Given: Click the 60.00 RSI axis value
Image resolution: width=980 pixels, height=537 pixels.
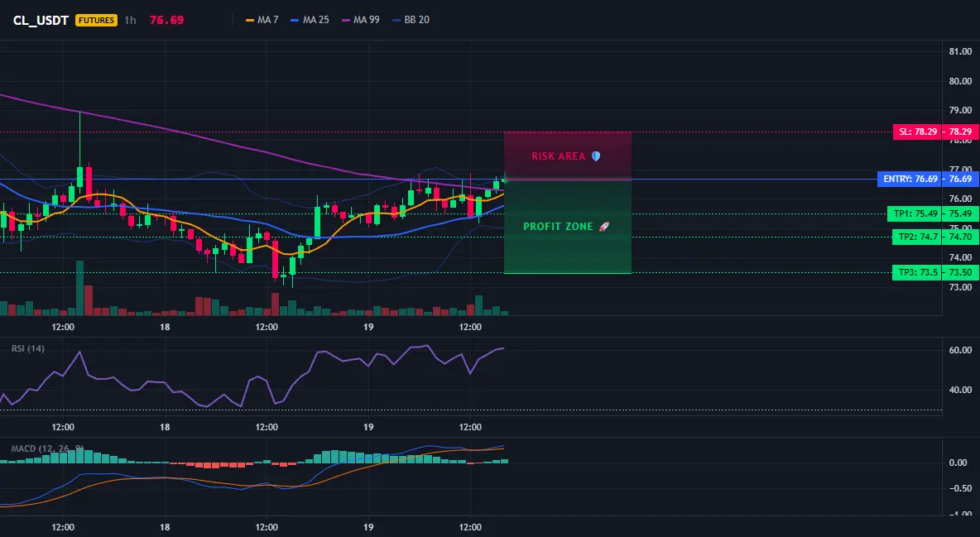Looking at the screenshot, I should pyautogui.click(x=960, y=350).
